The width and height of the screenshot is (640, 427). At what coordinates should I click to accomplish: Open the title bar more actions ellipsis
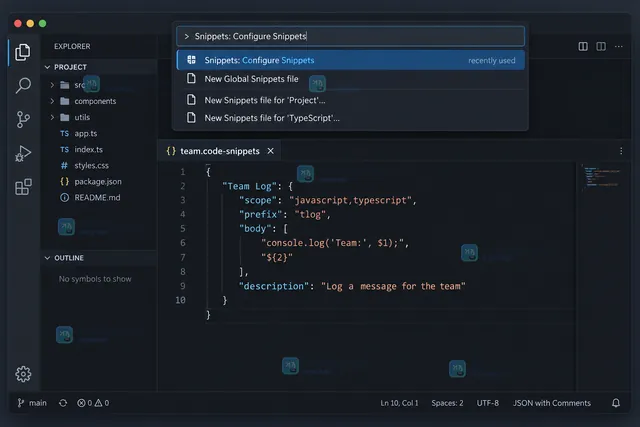pyautogui.click(x=619, y=47)
